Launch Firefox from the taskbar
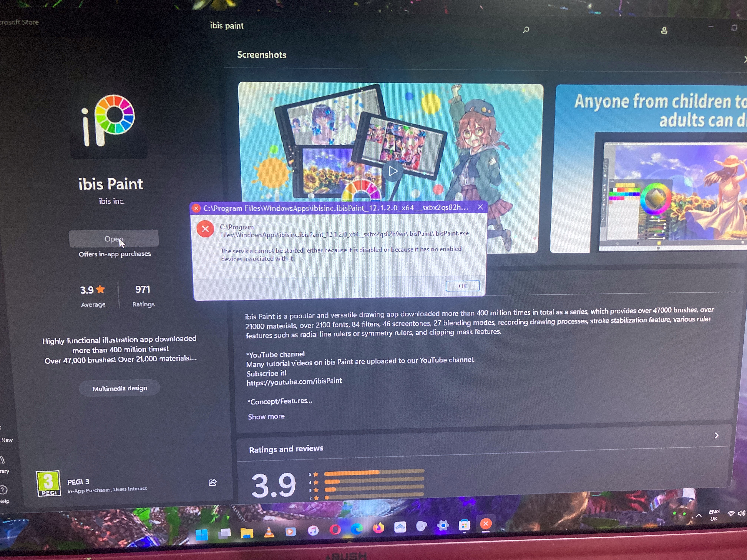 point(379,528)
